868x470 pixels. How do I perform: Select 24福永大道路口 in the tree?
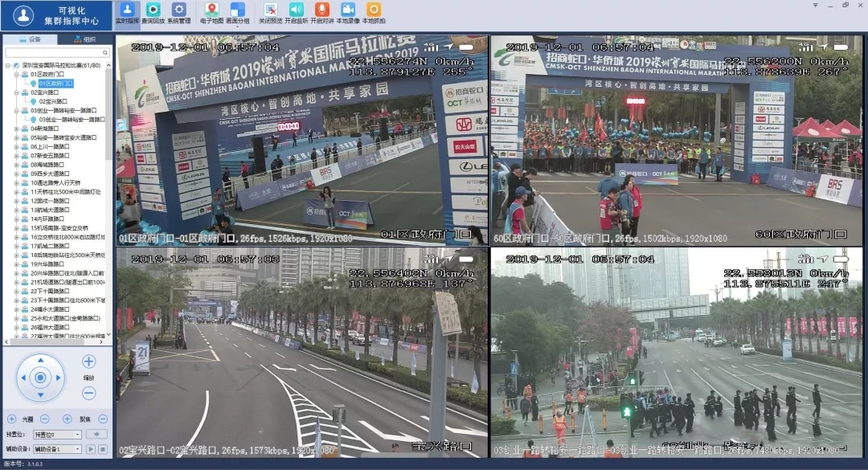coord(50,309)
